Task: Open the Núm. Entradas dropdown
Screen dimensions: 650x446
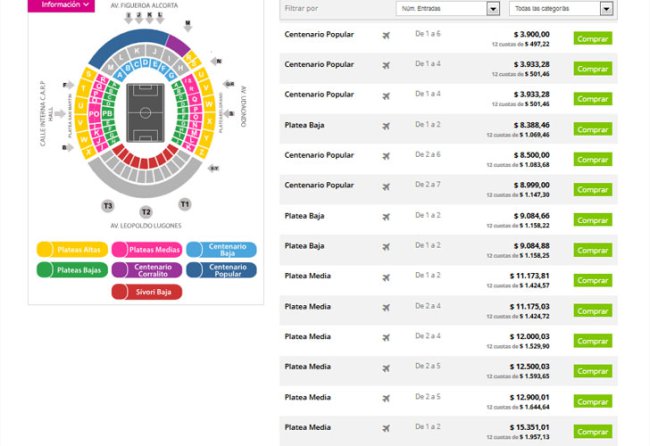Action: click(448, 8)
